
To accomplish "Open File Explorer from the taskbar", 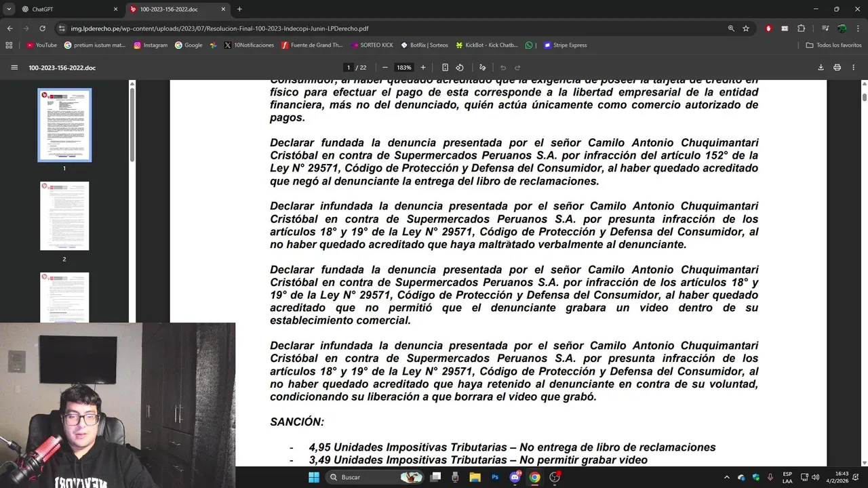I will 475,477.
